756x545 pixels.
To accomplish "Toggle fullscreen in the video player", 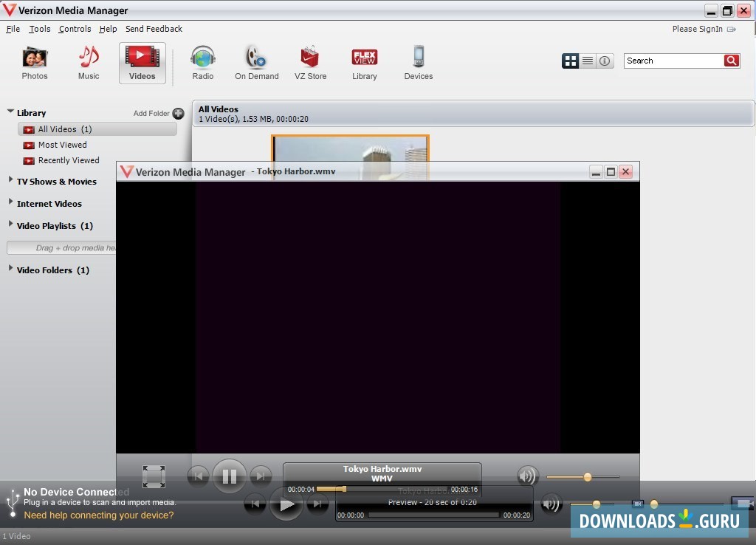I will pos(154,476).
